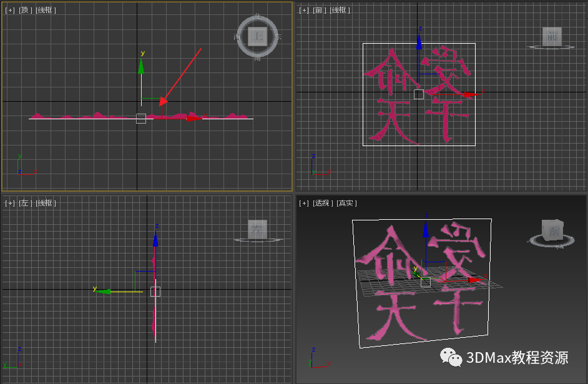
Task: Click the pivot square in the Left viewport
Action: click(x=155, y=292)
